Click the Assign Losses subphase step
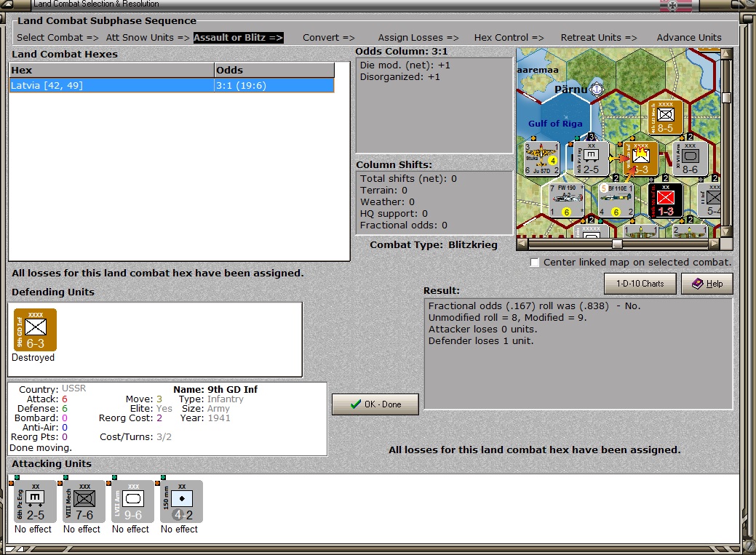This screenshot has height=555, width=756. (x=418, y=38)
